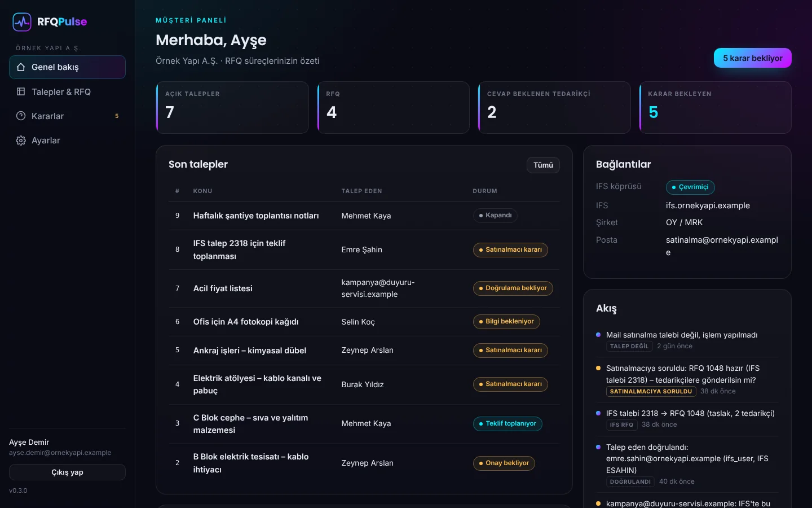Open 'Ofis için A4 fotokopi kağıdı' request
This screenshot has width=812, height=508.
tap(246, 322)
